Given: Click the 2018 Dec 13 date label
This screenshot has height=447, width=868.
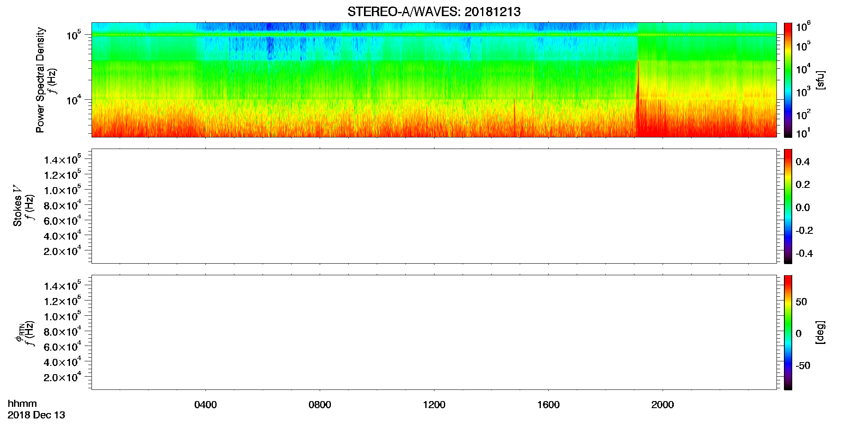Looking at the screenshot, I should click(36, 415).
